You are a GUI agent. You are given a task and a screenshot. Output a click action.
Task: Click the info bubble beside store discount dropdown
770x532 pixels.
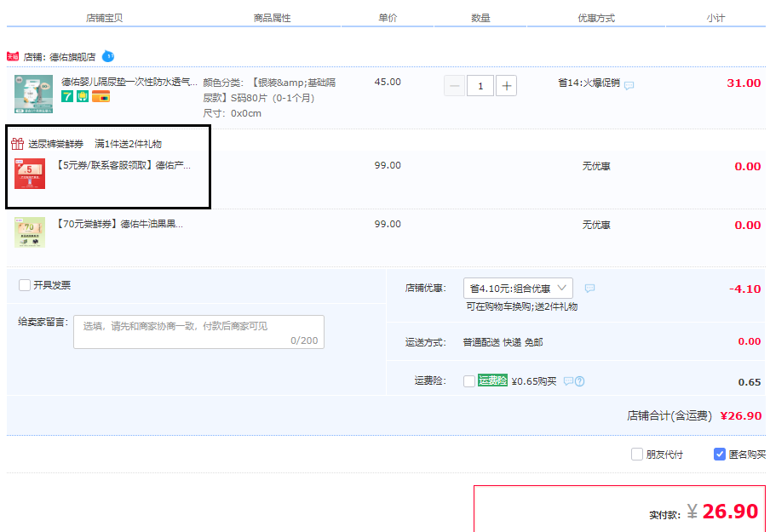(589, 289)
